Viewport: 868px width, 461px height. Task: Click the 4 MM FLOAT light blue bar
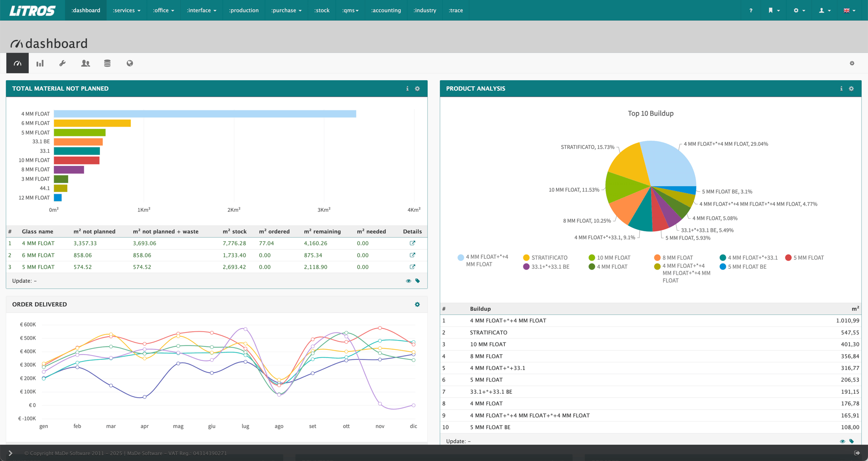coord(205,114)
